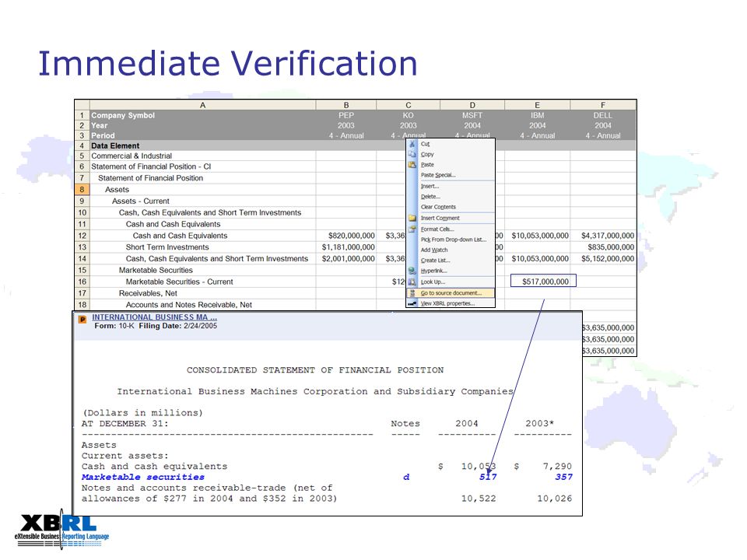
Task: Click the Hyperlink globe icon
Action: [x=412, y=271]
